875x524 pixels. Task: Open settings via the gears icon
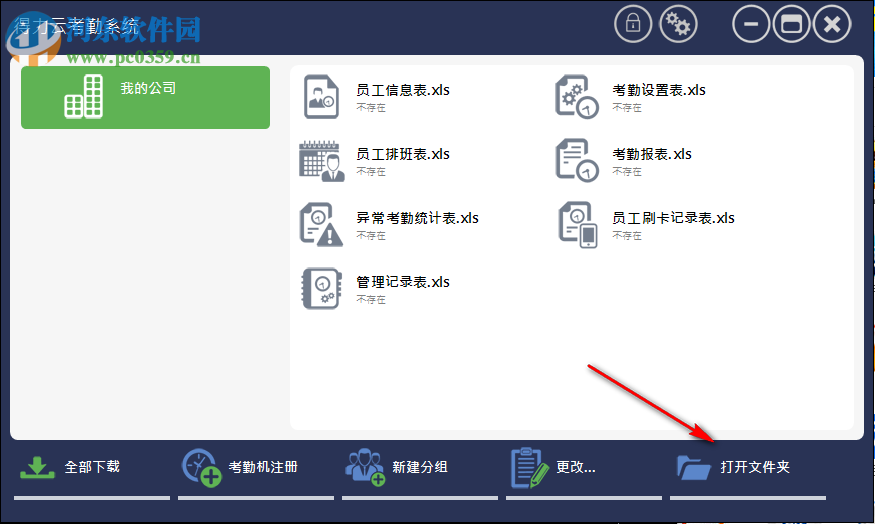click(x=678, y=24)
